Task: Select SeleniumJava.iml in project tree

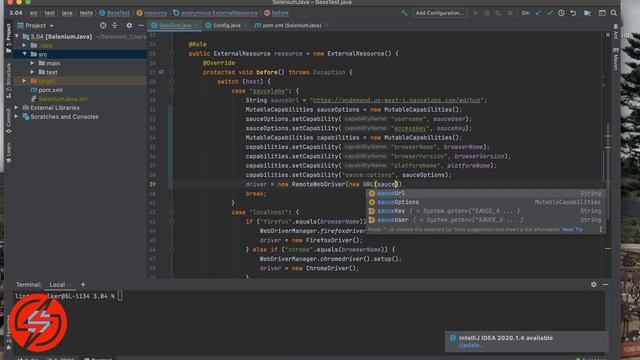Action: tap(63, 99)
